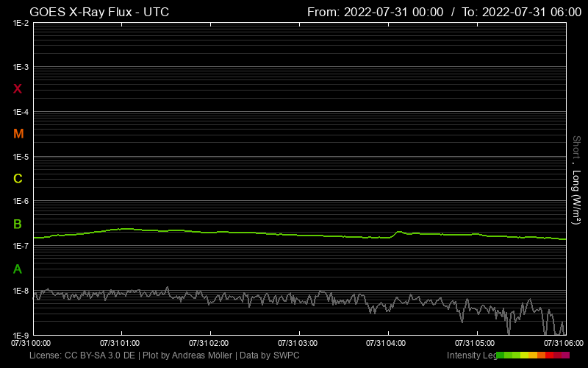Click the GOES X-Ray Flux - UTC title
Image resolution: width=588 pixels, height=368 pixels.
(99, 12)
